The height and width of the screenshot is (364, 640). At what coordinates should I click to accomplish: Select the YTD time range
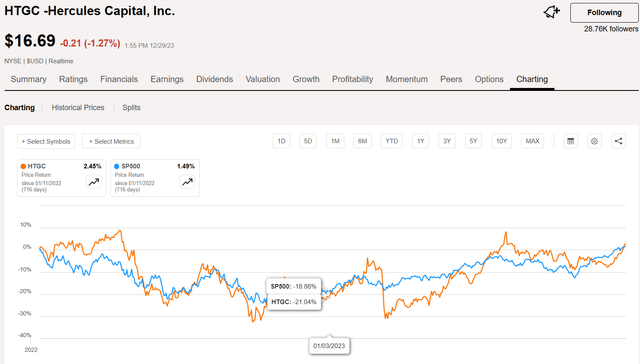[x=391, y=141]
